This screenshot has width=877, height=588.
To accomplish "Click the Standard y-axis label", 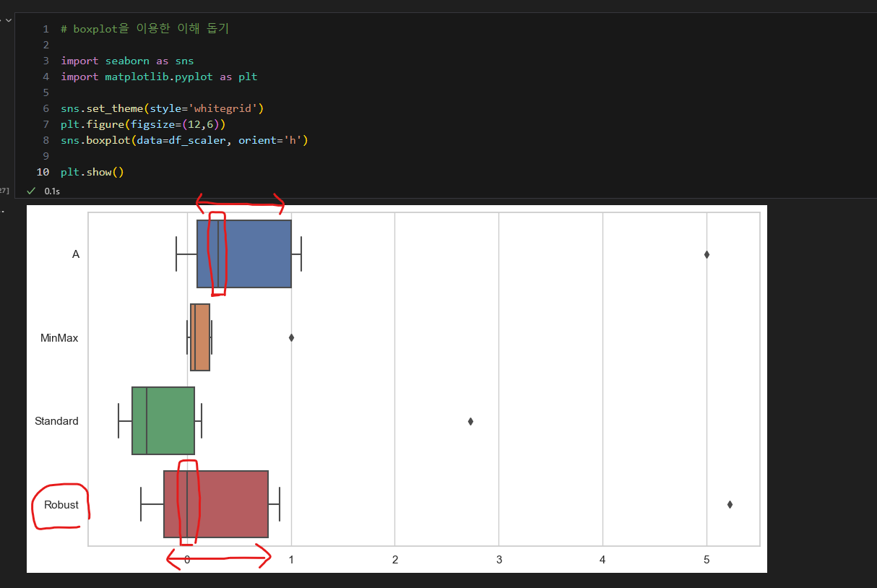I will point(56,421).
